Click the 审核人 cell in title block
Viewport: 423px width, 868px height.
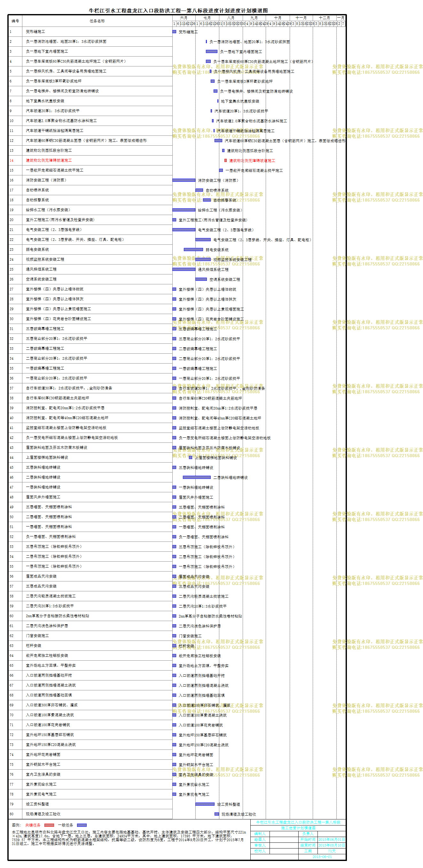pos(260,845)
